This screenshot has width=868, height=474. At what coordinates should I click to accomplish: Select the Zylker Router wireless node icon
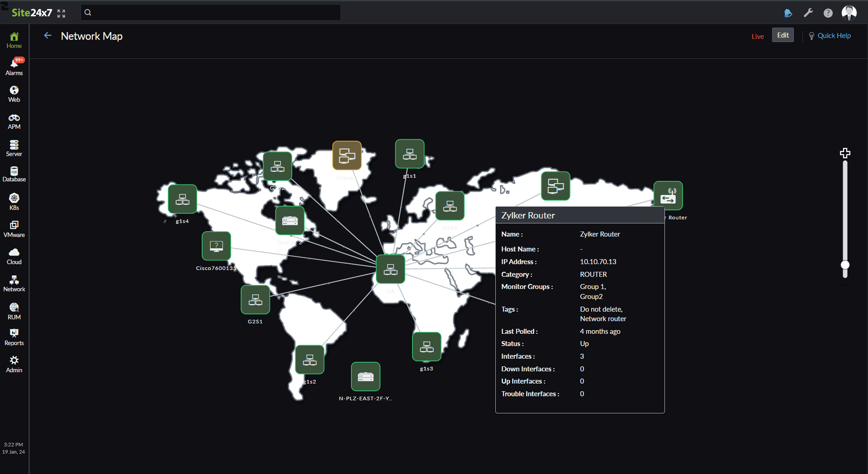pos(668,196)
